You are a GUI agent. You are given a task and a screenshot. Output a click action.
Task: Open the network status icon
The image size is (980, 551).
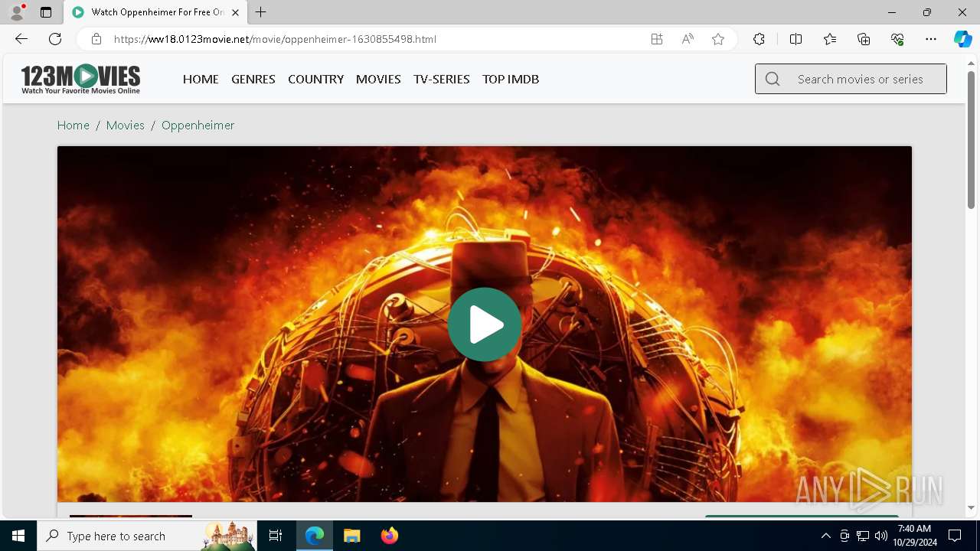point(863,536)
